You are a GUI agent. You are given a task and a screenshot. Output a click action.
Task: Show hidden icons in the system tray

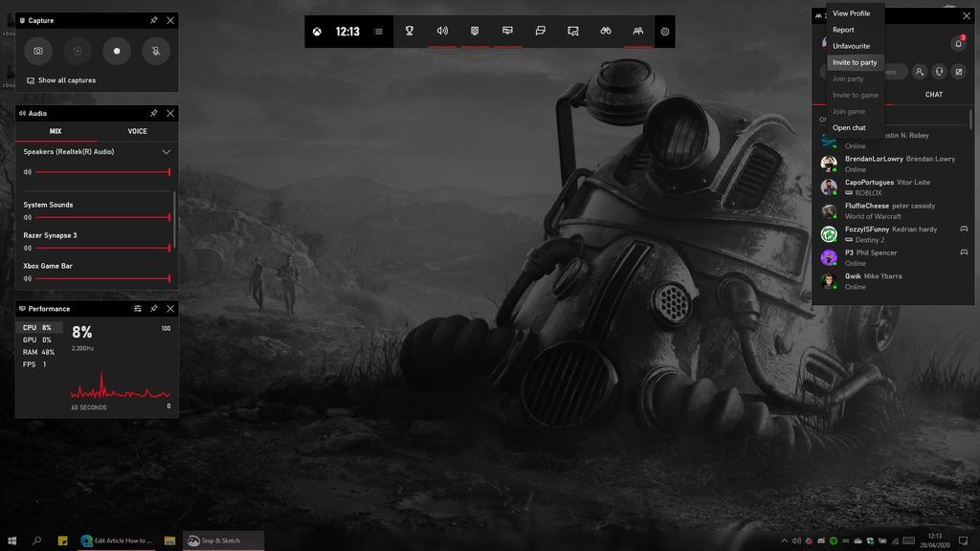[x=784, y=540]
